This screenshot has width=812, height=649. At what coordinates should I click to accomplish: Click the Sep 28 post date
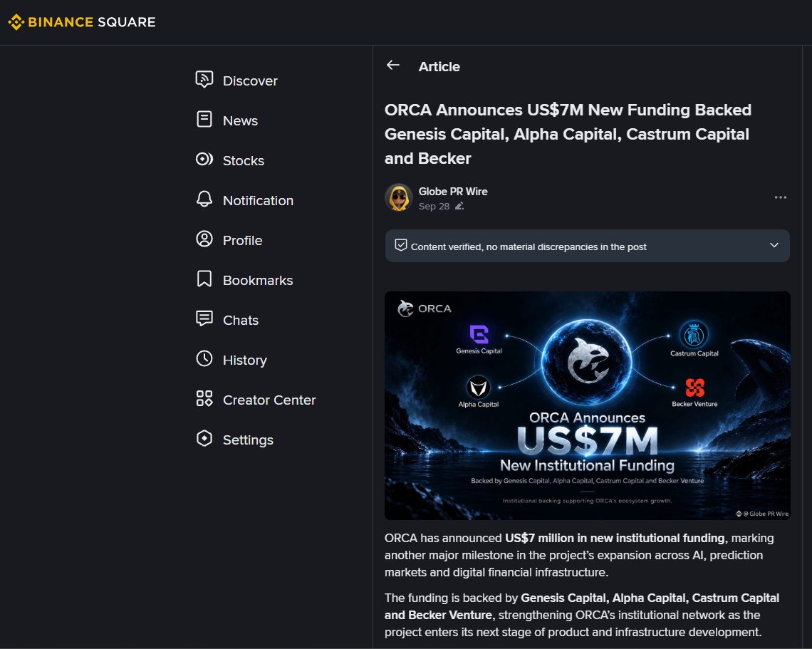pos(434,206)
